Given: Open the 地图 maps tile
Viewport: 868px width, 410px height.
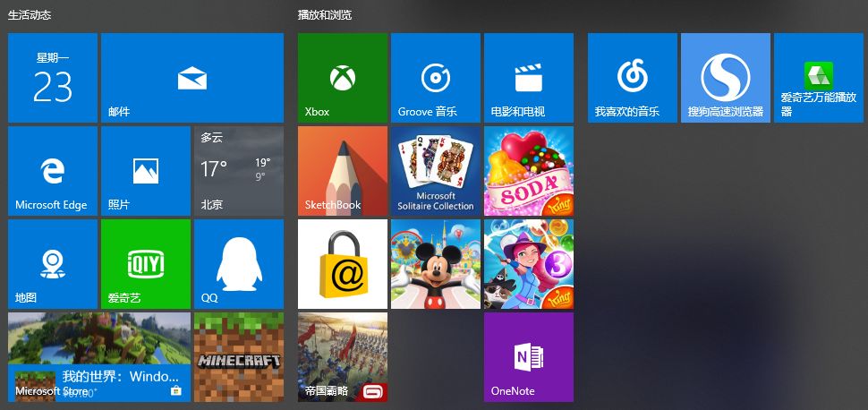Looking at the screenshot, I should [53, 264].
